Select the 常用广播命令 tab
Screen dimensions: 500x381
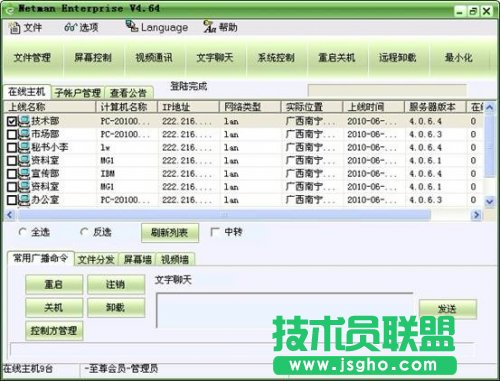click(40, 258)
